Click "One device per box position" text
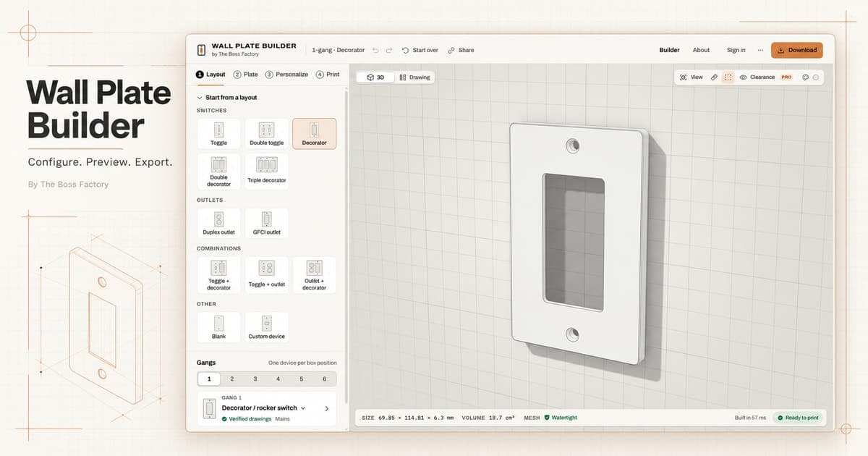The height and width of the screenshot is (456, 868). (x=302, y=363)
